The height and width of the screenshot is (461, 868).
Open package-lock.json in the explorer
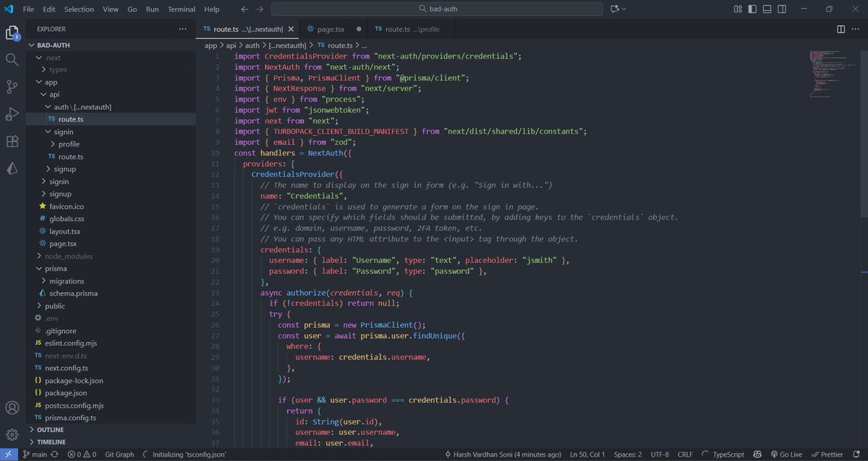74,380
